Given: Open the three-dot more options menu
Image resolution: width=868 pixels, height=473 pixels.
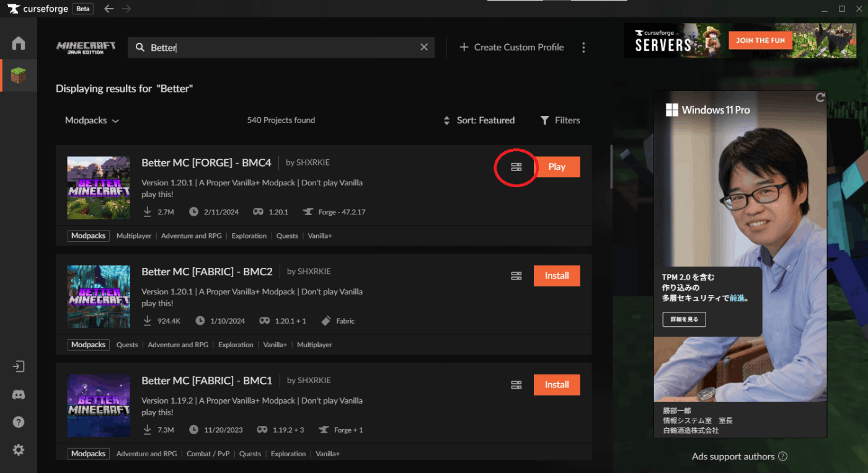Looking at the screenshot, I should coord(583,48).
